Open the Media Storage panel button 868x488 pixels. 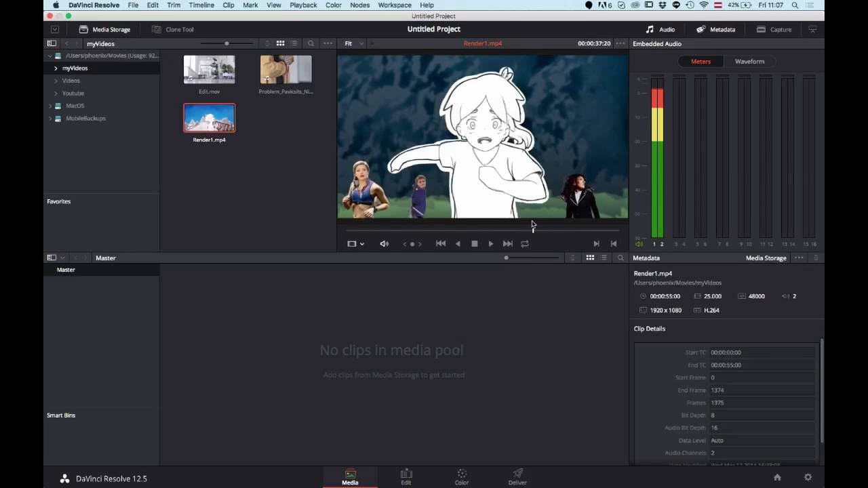(x=104, y=29)
